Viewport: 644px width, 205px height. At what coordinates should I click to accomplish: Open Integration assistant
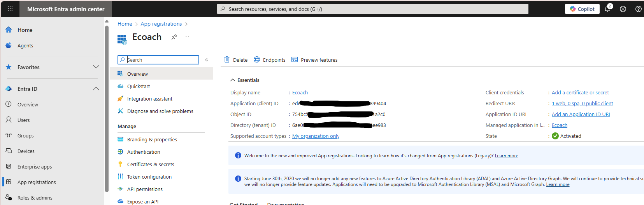(150, 99)
